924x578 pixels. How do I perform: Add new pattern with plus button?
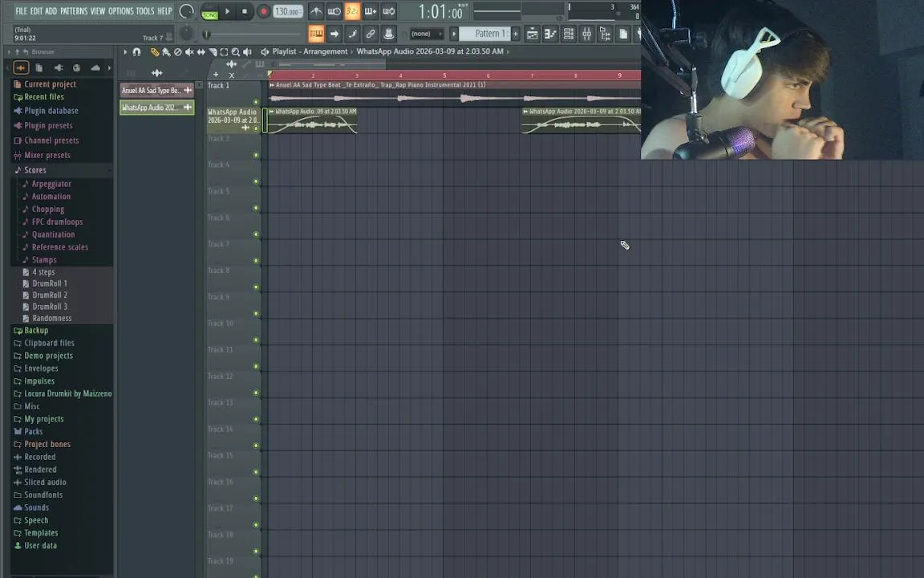(x=516, y=35)
